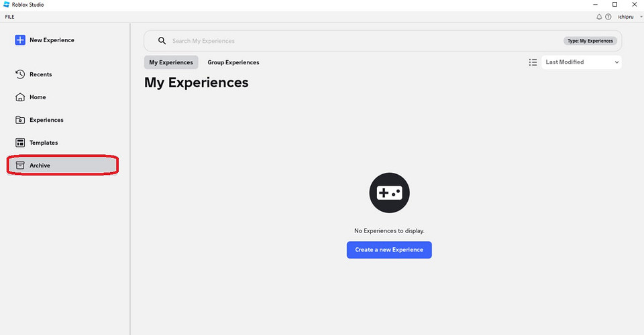
Task: Click the search magnifier icon
Action: 162,41
